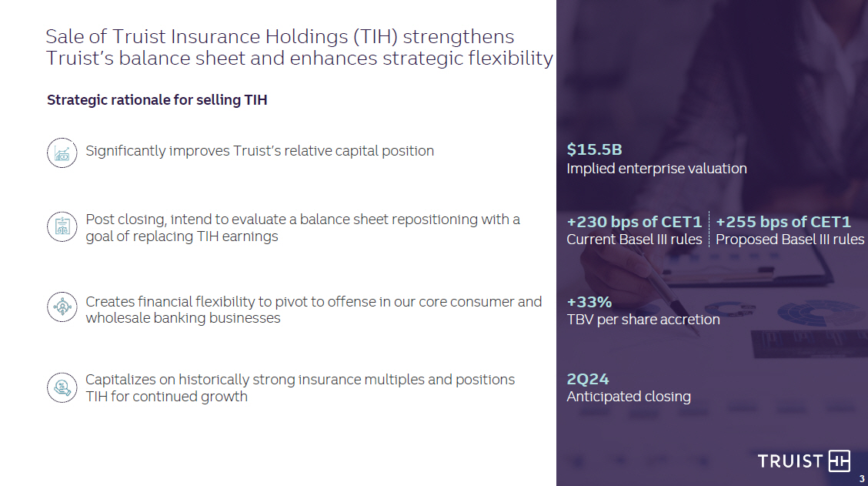Click the capital position chart icon
Image resolution: width=868 pixels, height=486 pixels.
pos(62,153)
